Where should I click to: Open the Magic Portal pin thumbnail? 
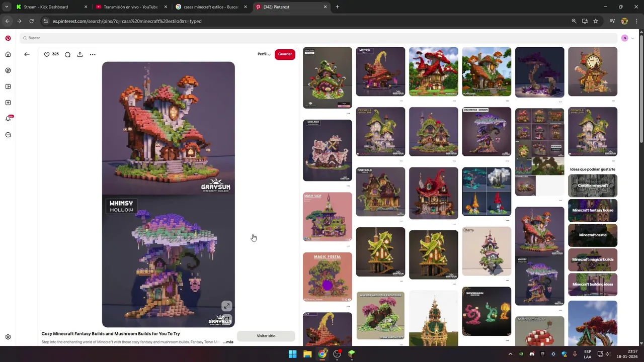(x=328, y=277)
